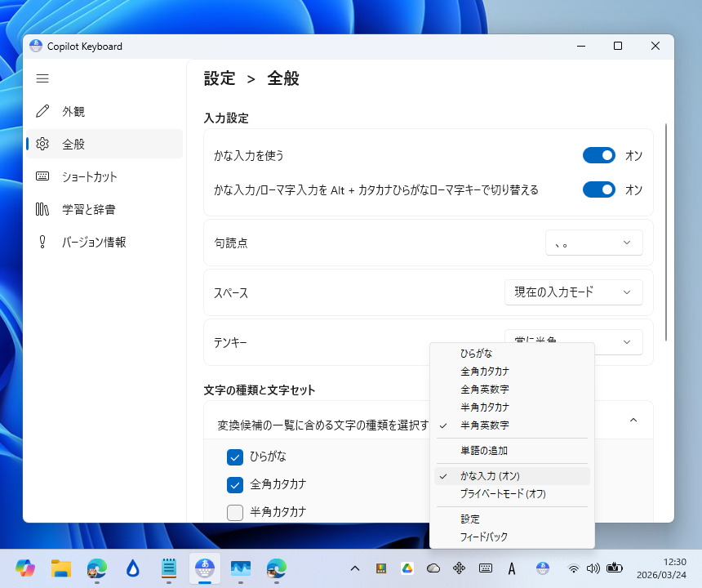Open バージョン情報 via the info icon
The image size is (702, 588).
coord(42,242)
